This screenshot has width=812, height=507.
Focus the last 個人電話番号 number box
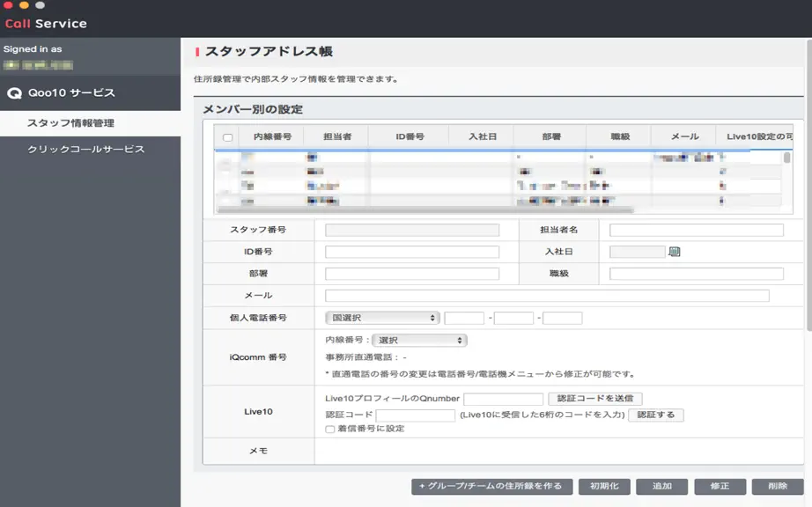point(563,318)
